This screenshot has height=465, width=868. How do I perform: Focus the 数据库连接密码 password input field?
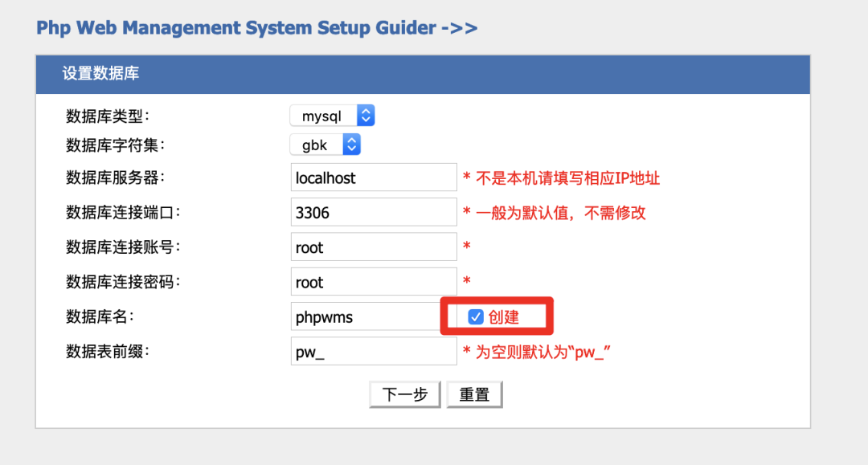374,282
